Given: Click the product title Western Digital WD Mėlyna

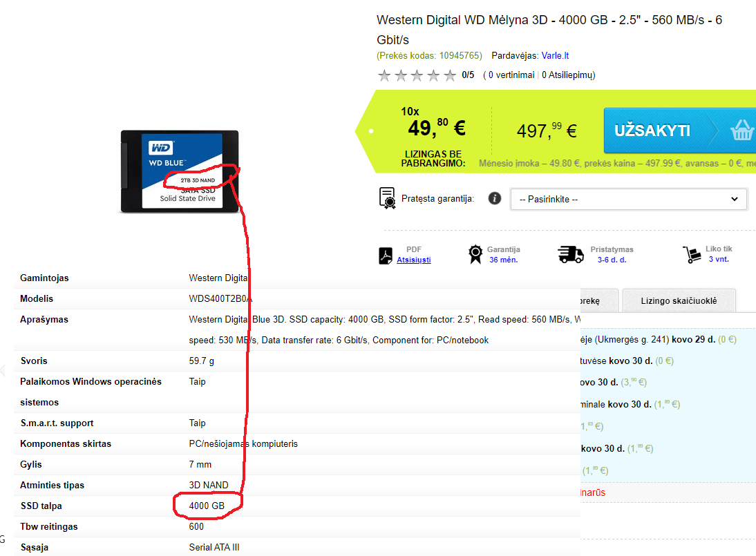Looking at the screenshot, I should coord(549,30).
